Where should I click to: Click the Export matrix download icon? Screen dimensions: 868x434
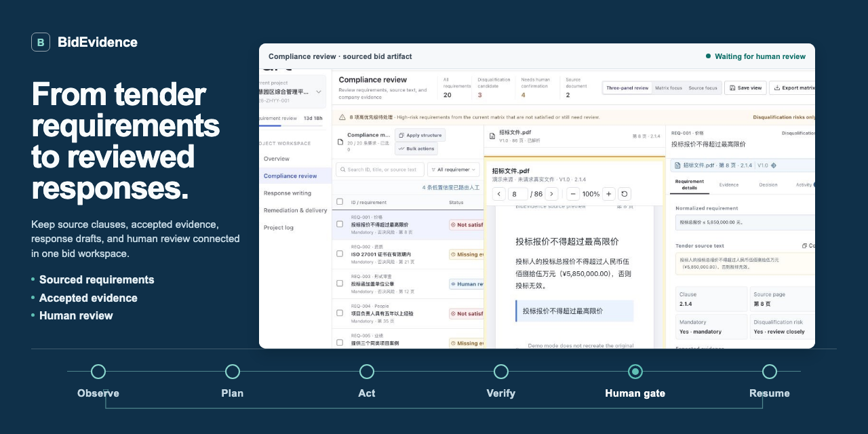pos(777,87)
